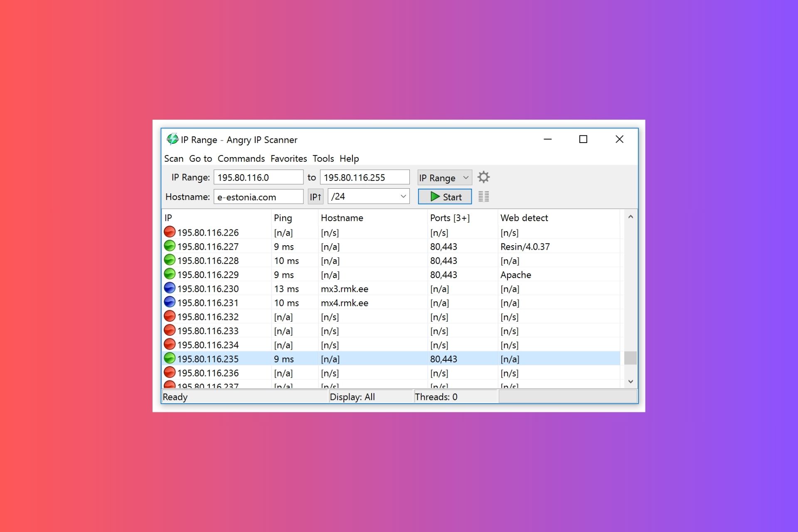Viewport: 798px width, 532px height.
Task: Sort results by clicking the Ping column header
Action: [x=283, y=217]
